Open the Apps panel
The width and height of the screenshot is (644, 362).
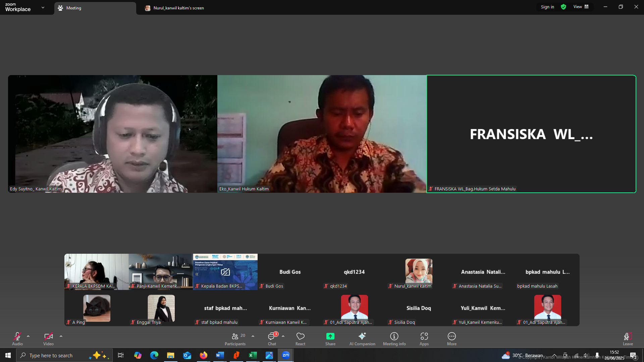click(x=424, y=339)
